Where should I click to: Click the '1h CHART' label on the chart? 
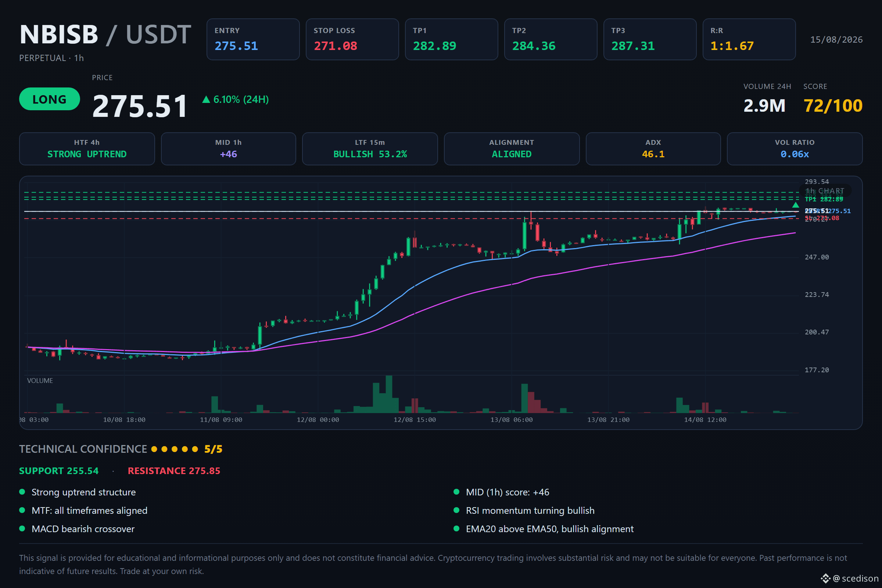825,191
